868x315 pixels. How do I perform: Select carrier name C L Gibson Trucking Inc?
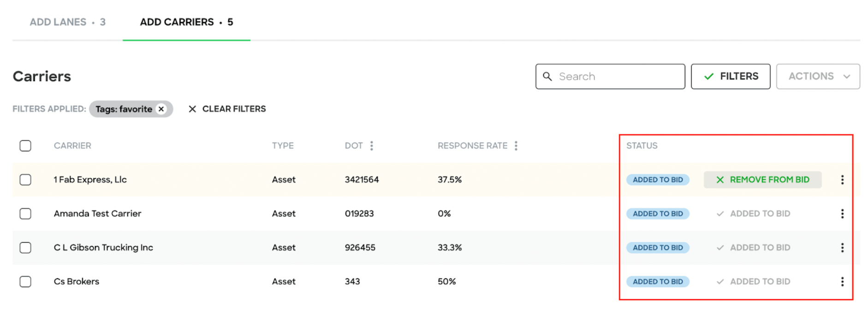click(x=103, y=248)
